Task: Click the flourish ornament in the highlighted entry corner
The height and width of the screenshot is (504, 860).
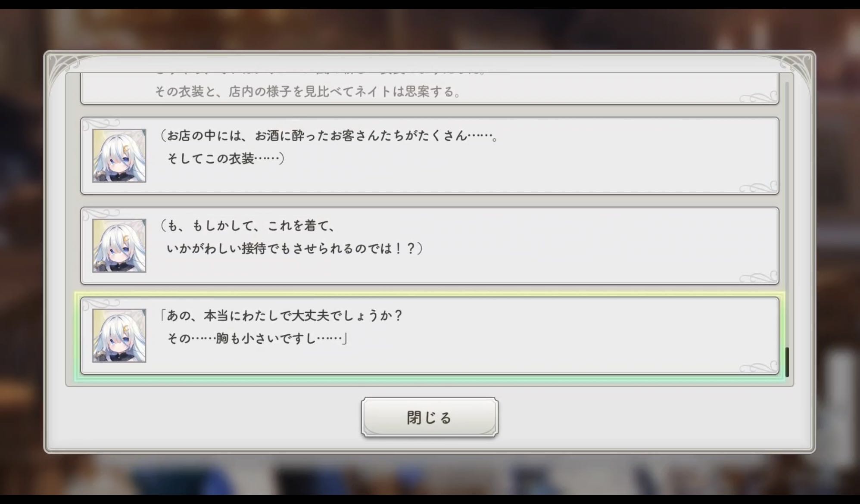Action: pyautogui.click(x=758, y=367)
